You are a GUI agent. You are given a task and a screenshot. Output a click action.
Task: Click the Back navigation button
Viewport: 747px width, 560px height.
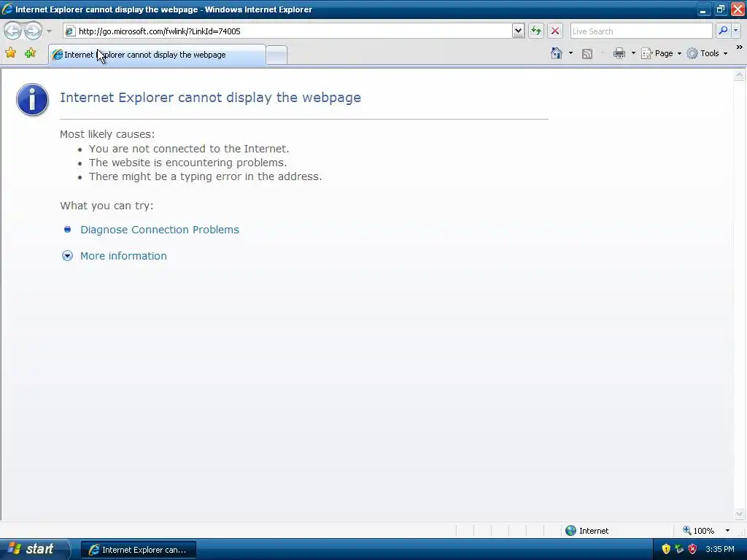tap(13, 31)
